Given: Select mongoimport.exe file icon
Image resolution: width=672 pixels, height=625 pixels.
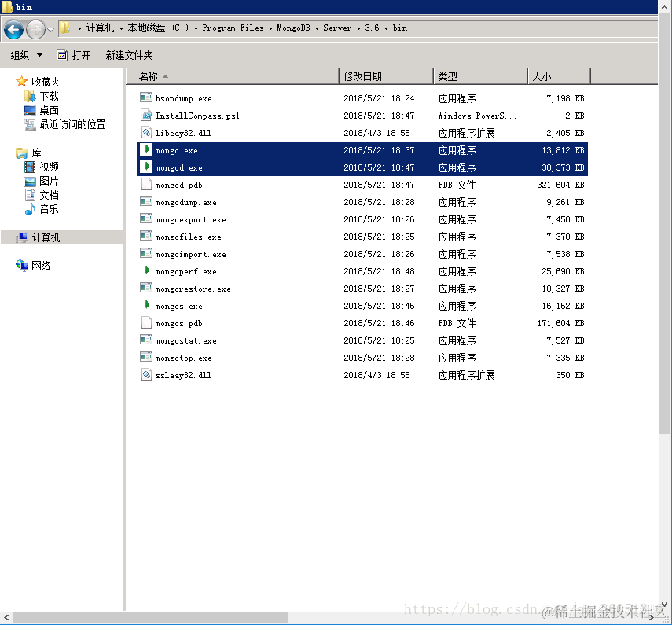Looking at the screenshot, I should tap(146, 253).
